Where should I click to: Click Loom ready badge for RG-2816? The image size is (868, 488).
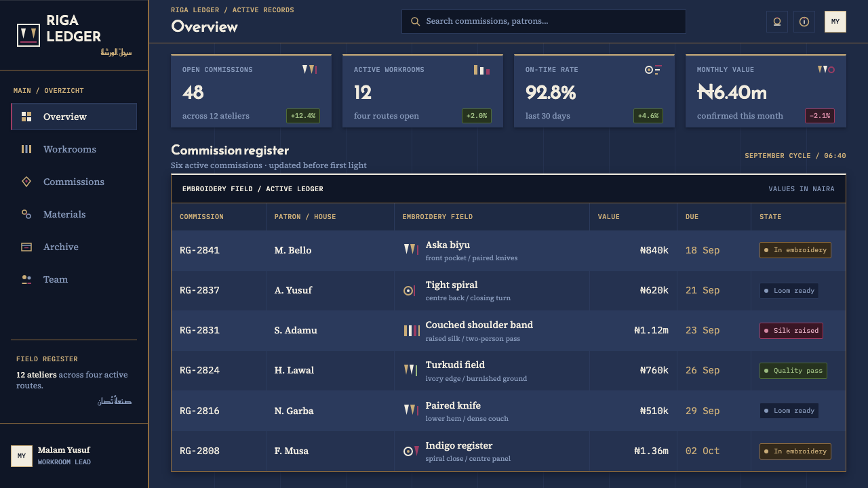pos(789,411)
